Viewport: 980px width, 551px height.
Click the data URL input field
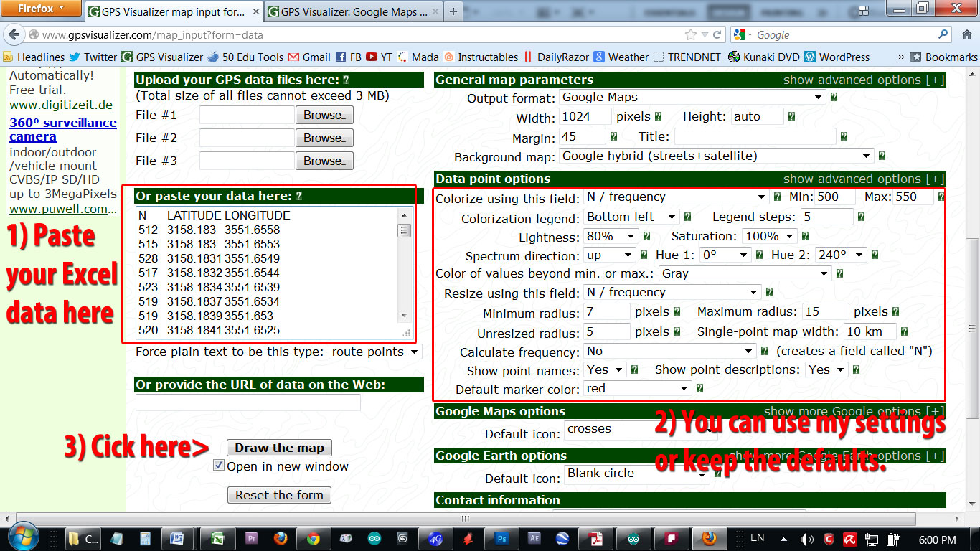tap(248, 402)
